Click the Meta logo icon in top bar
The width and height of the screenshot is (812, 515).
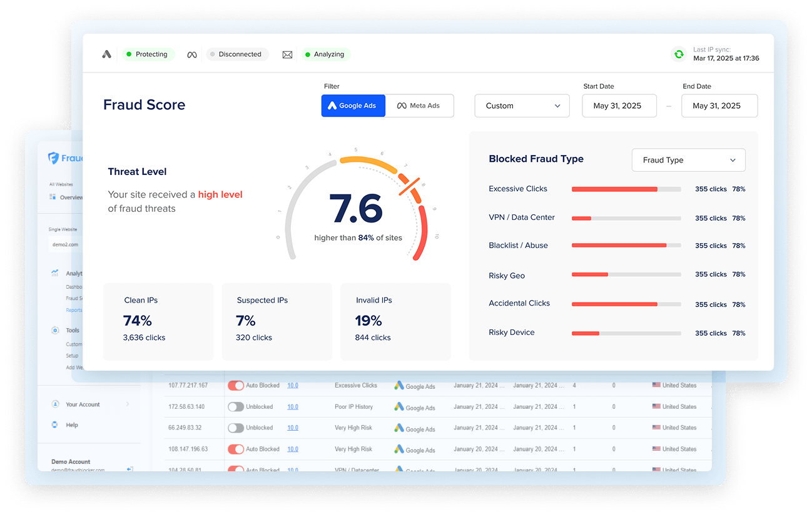pos(192,55)
